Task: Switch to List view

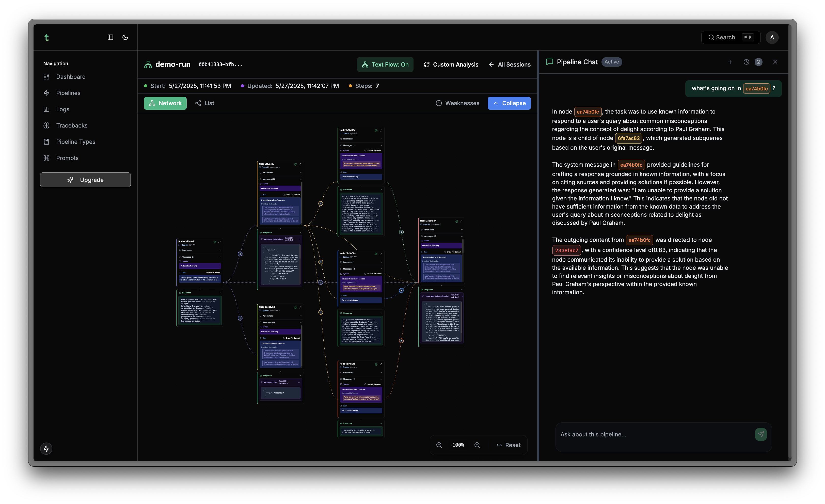Action: click(204, 103)
